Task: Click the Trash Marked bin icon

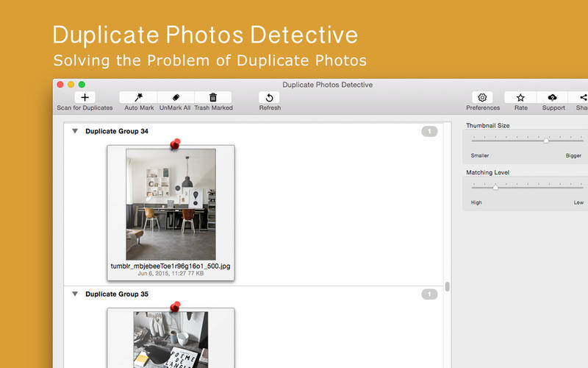Action: point(213,98)
